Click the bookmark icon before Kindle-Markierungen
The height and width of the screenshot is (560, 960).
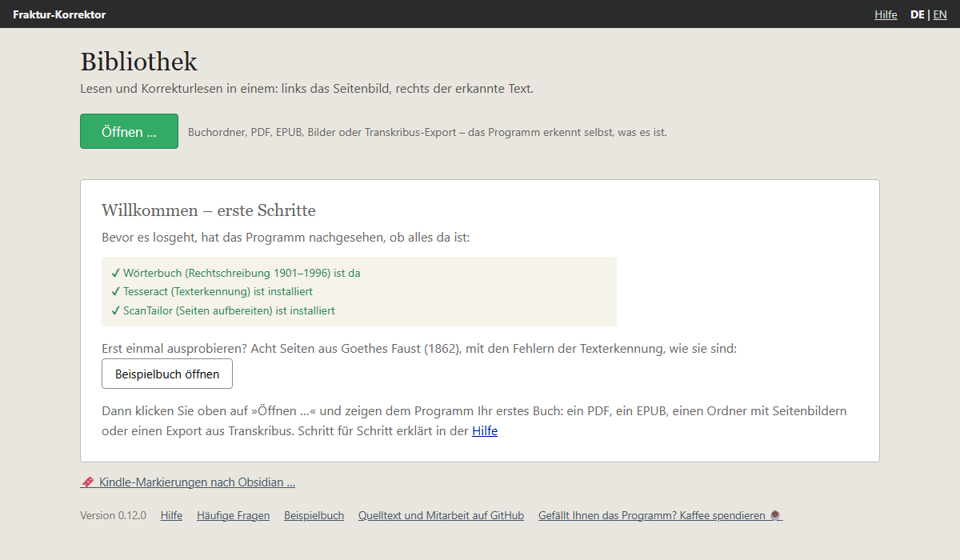tap(88, 482)
